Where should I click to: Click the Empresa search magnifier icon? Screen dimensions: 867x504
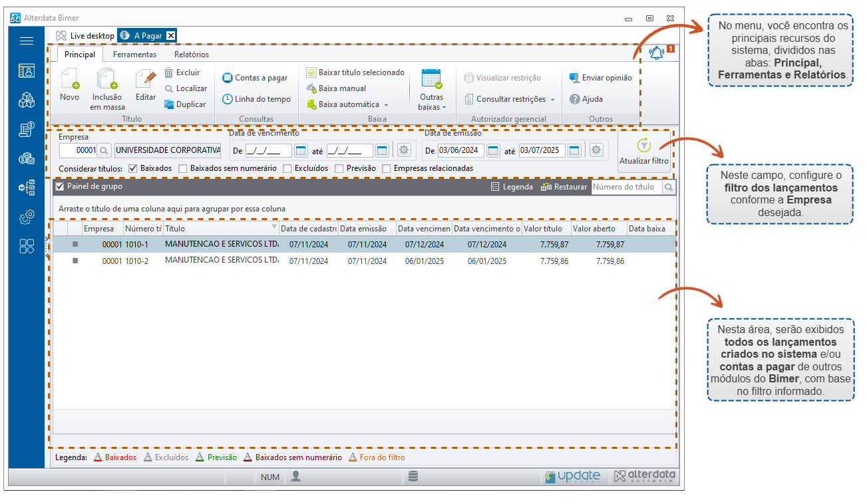(104, 150)
